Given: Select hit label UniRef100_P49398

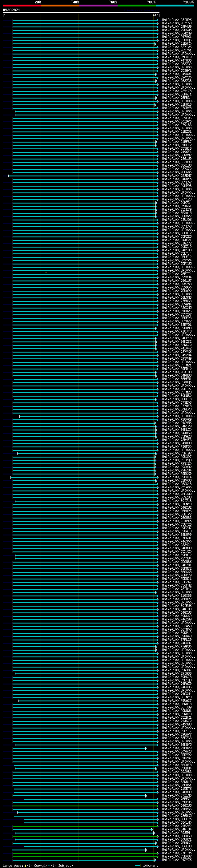Looking at the screenshot, I should (x=177, y=724).
